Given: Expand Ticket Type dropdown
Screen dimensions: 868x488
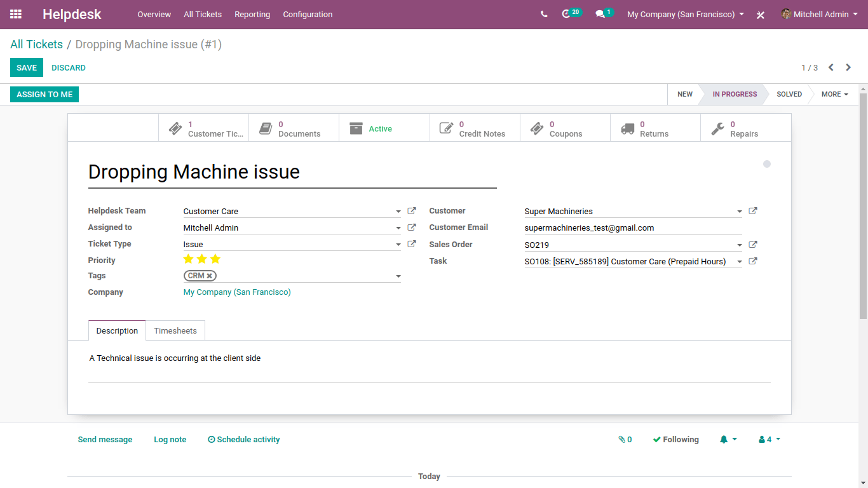Looking at the screenshot, I should click(398, 245).
